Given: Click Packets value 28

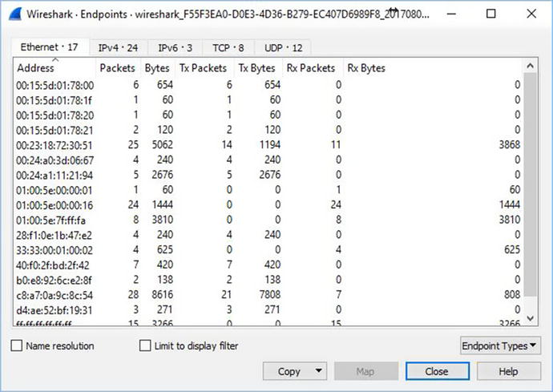Looking at the screenshot, I should pos(133,295).
